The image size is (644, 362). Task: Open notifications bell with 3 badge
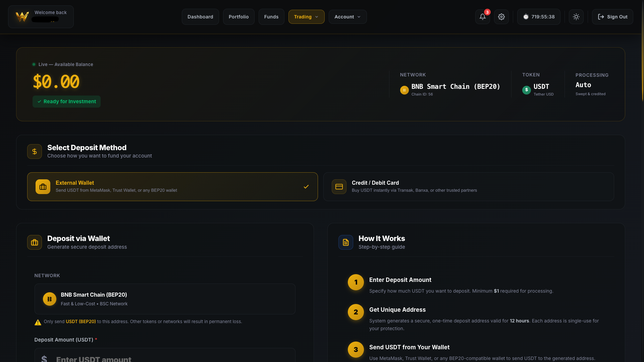click(x=482, y=17)
